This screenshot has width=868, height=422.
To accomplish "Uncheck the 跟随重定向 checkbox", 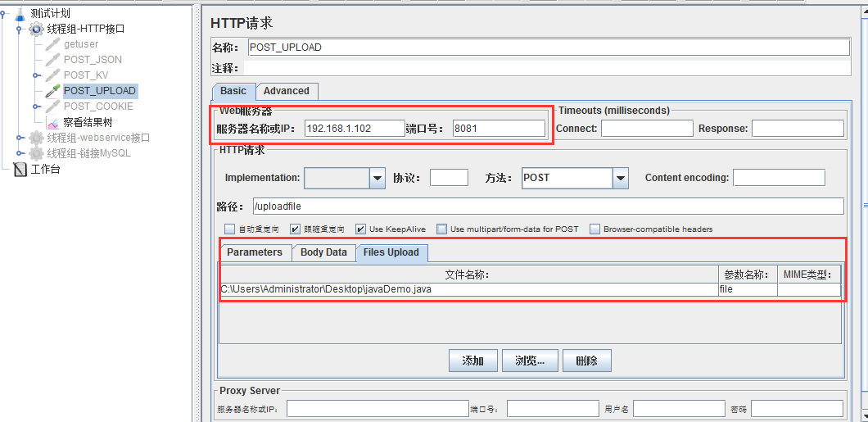I will tap(295, 229).
